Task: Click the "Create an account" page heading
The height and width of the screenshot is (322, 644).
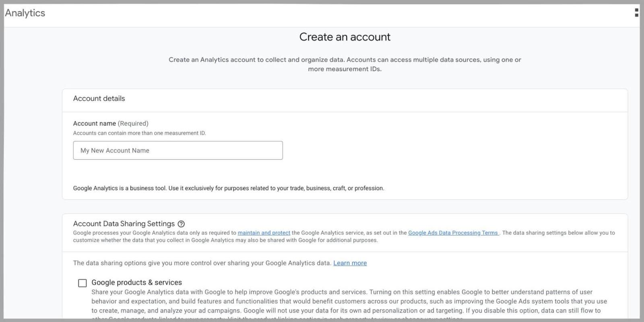Action: tap(345, 37)
